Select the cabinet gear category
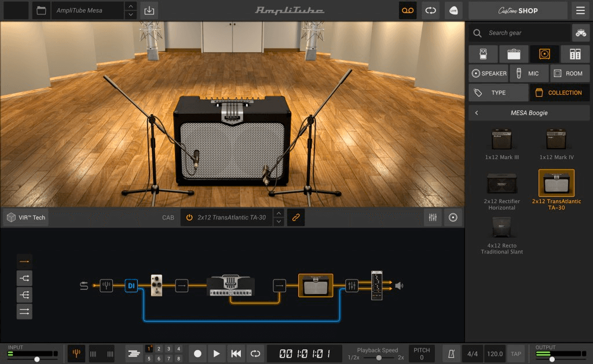Screen dimensions: 593x364 point(544,54)
